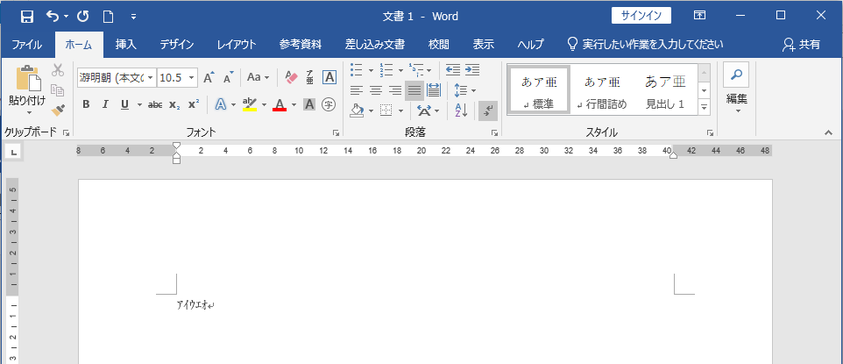Open the Aa change case dropdown
The image size is (843, 364).
point(258,77)
